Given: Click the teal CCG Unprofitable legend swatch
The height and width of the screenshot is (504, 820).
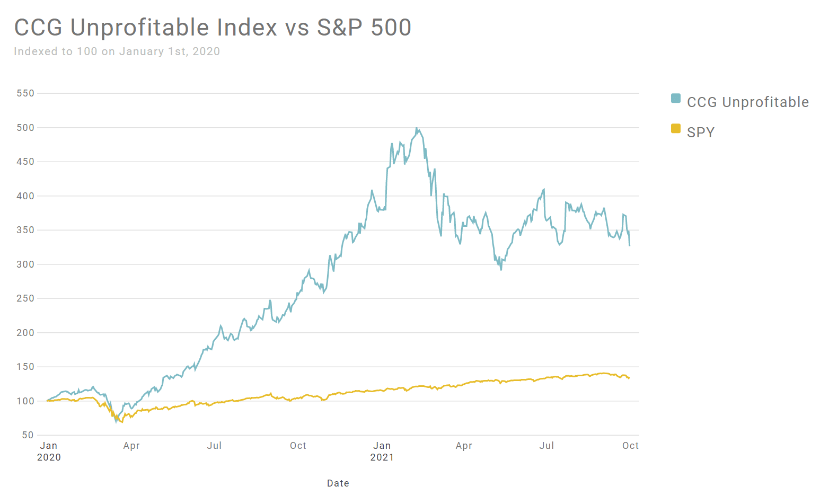Looking at the screenshot, I should coord(675,99).
